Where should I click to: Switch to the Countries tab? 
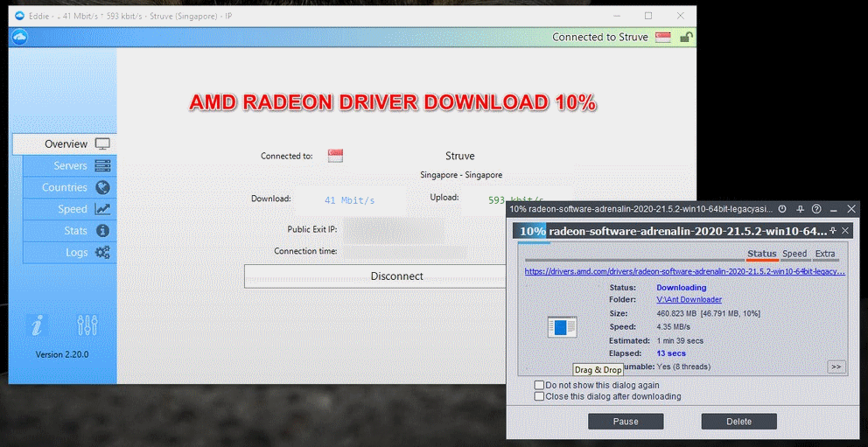pyautogui.click(x=70, y=187)
